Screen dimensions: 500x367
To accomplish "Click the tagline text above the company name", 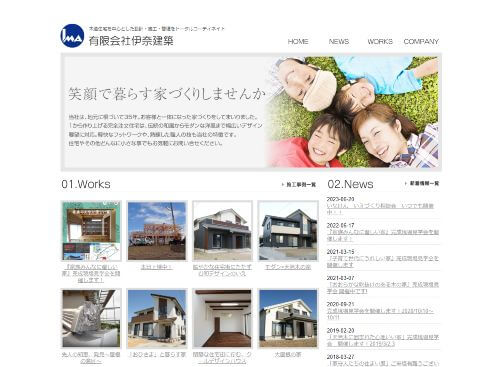I will [x=157, y=29].
